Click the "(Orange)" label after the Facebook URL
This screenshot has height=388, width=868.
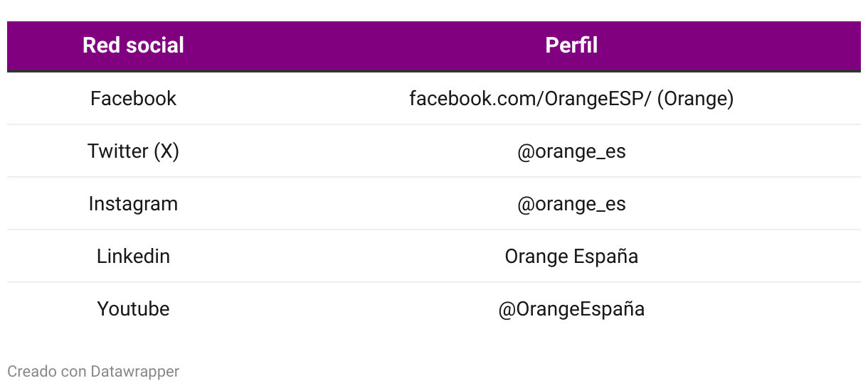695,98
